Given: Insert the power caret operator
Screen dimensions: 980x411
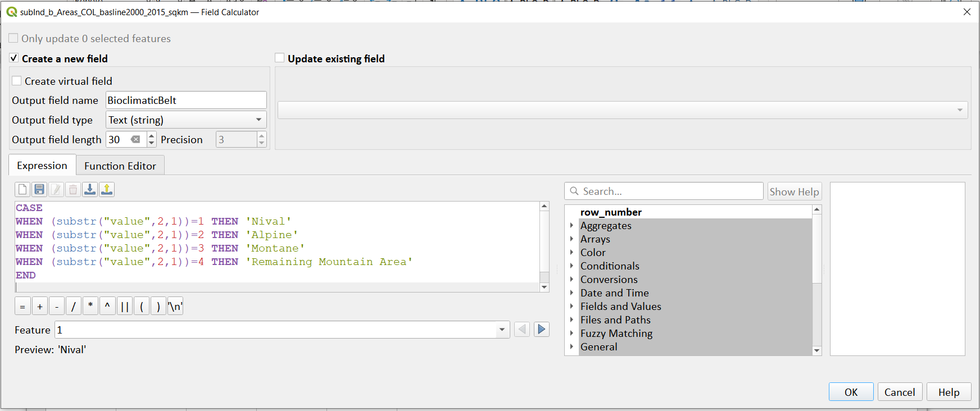Looking at the screenshot, I should tap(107, 307).
